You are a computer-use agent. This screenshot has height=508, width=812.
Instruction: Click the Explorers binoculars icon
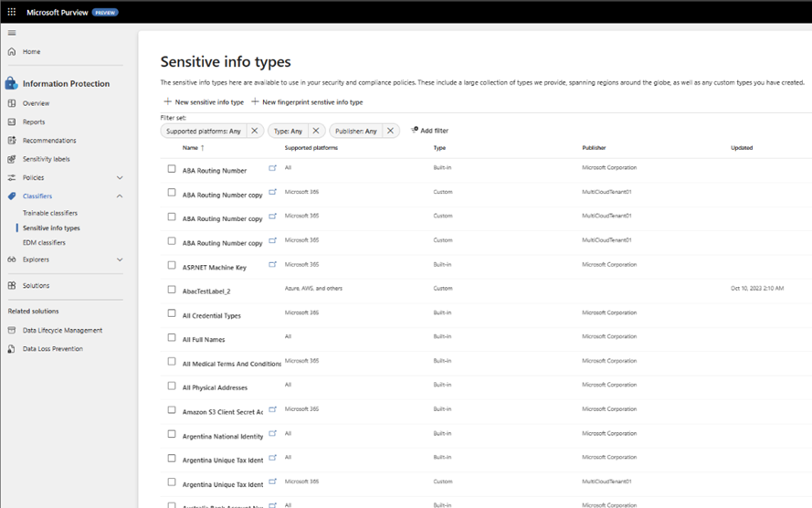pyautogui.click(x=12, y=259)
